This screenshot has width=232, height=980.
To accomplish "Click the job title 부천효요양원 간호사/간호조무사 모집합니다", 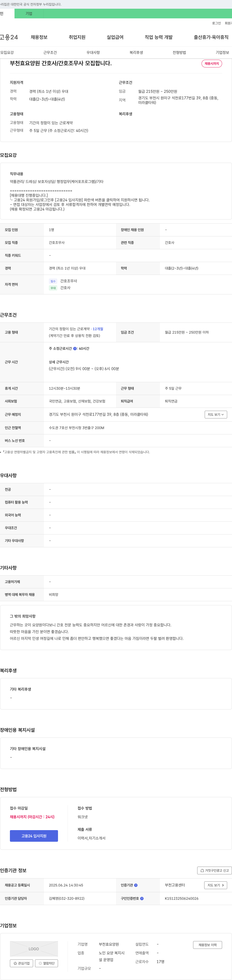I will tap(61, 63).
